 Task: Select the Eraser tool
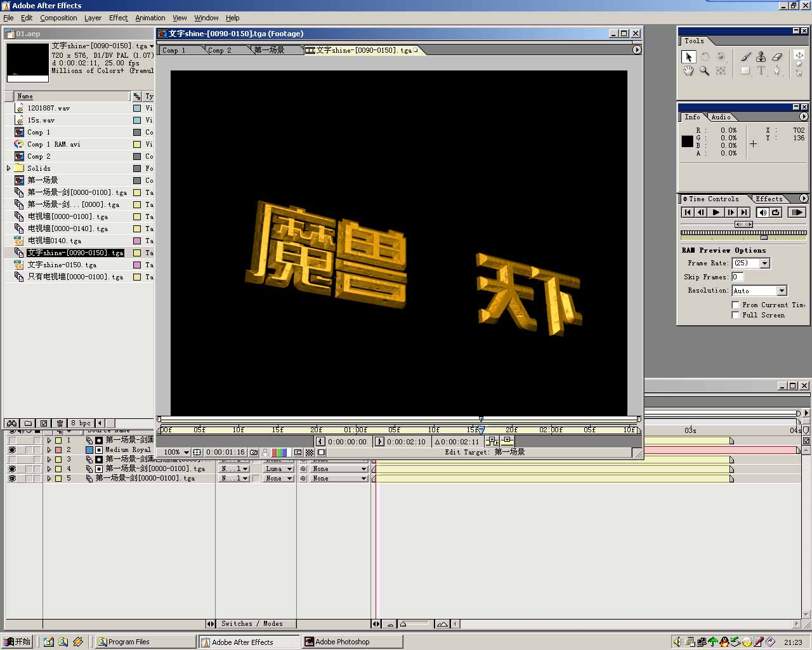click(777, 56)
